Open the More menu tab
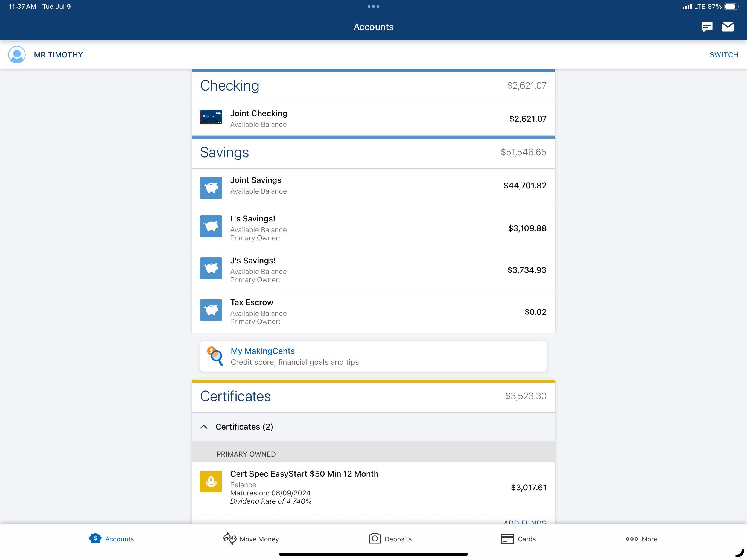Screen dimensions: 747x560 [x=641, y=539]
